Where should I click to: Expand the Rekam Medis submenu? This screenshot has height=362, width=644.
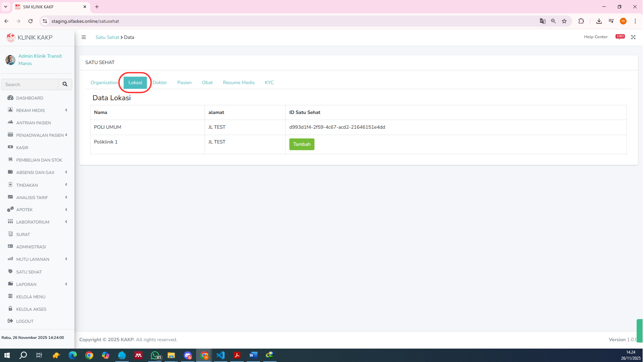click(31, 110)
